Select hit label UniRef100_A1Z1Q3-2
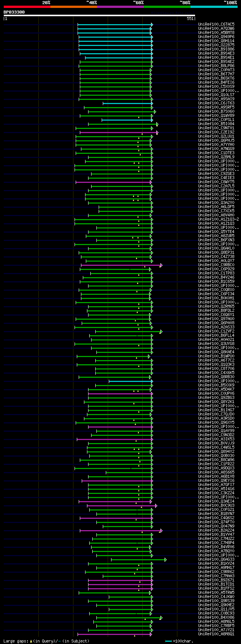Viewport: 241px width, 644px height. click(218, 219)
